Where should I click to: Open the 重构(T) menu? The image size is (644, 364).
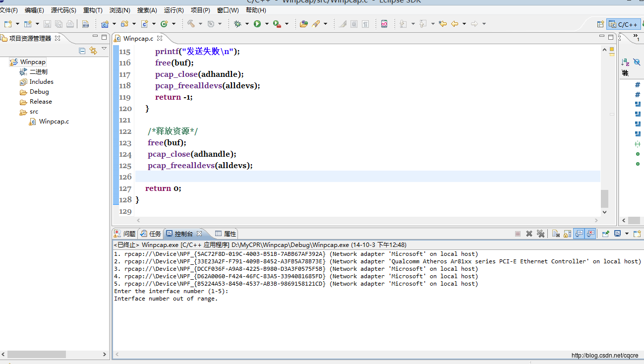93,10
